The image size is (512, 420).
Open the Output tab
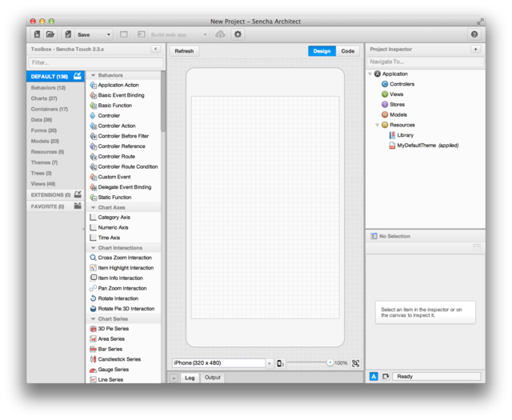(x=212, y=378)
